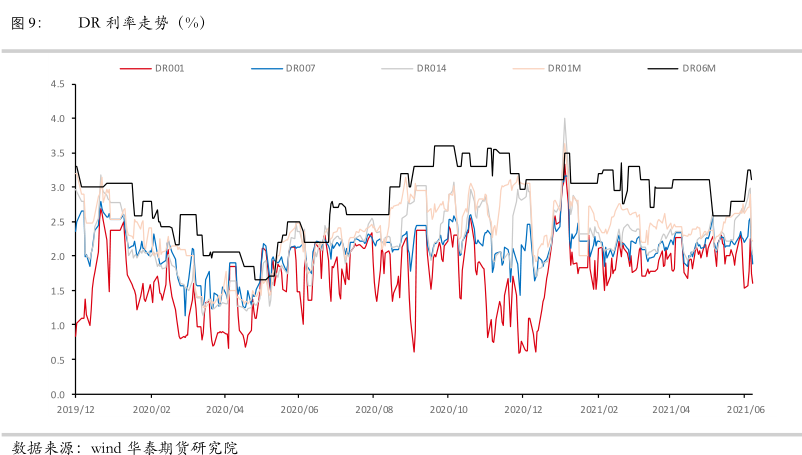This screenshot has height=455, width=802.
Task: Click the data source text 'wind 华泰期货研究院'
Action: click(165, 446)
